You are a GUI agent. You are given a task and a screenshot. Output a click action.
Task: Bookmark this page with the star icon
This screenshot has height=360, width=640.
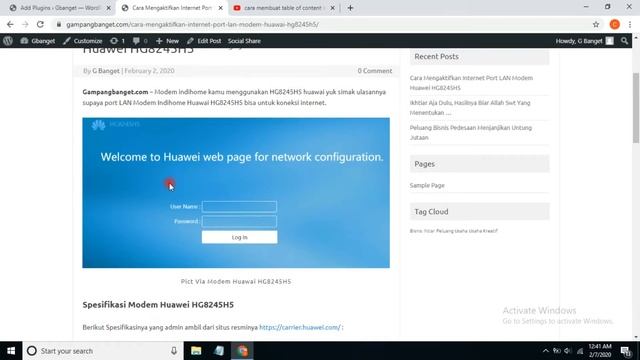[596, 24]
